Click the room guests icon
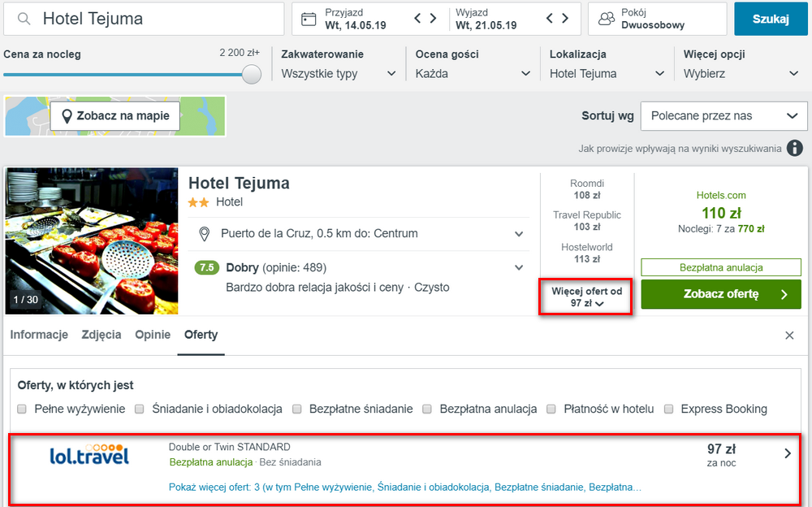 (606, 19)
